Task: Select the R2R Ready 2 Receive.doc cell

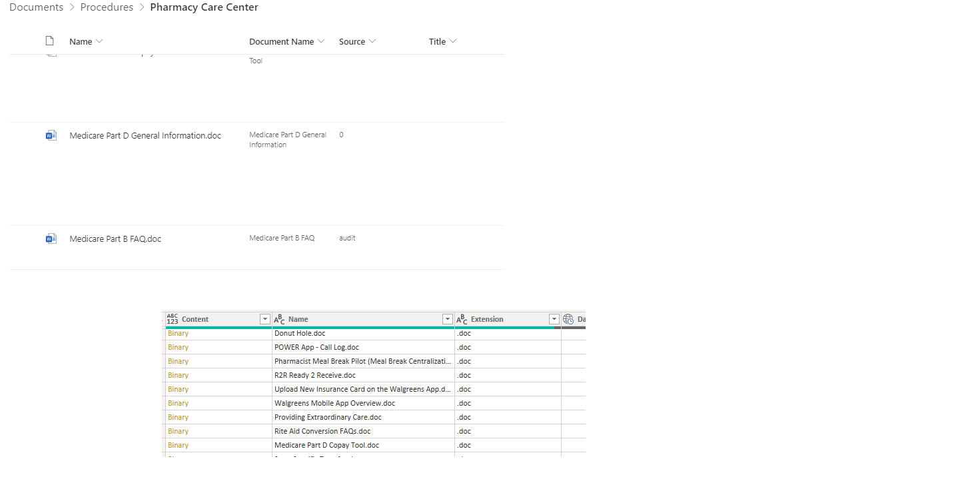Action: (x=363, y=375)
